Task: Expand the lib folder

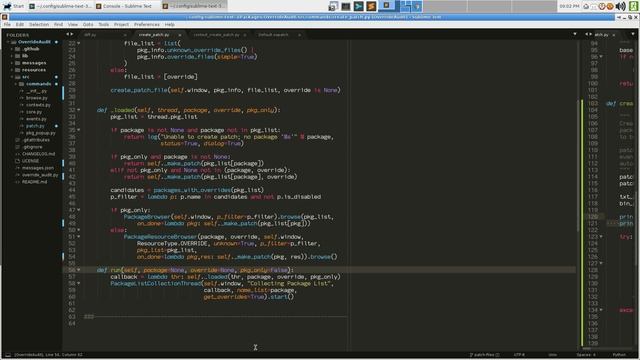Action: [12, 56]
